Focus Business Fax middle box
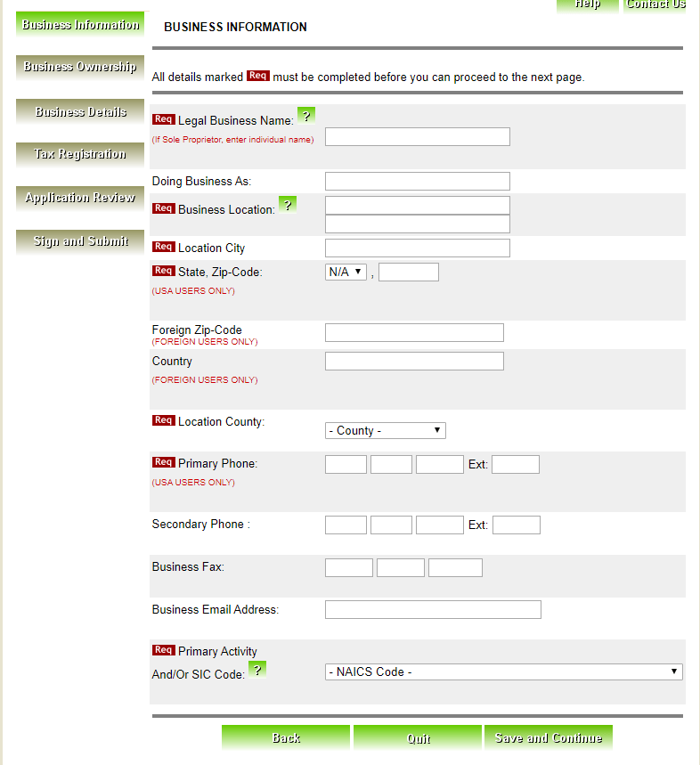The image size is (700, 765). [x=401, y=568]
